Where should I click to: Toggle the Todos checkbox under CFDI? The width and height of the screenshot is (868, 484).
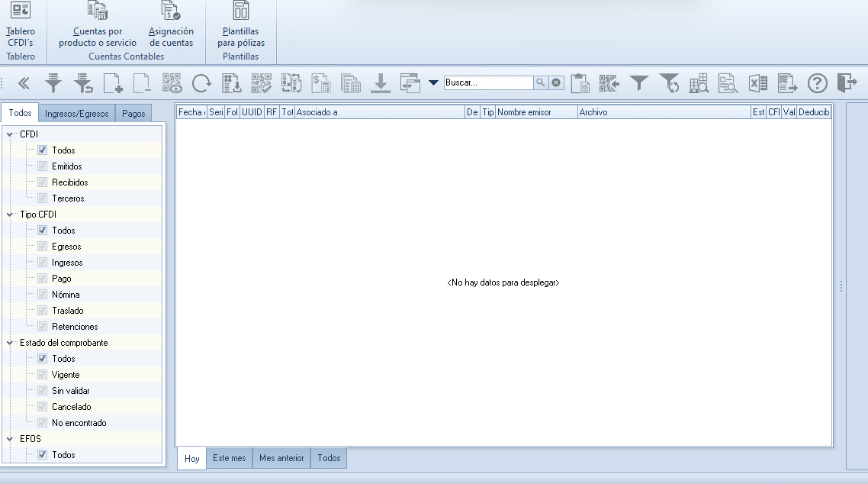pos(43,150)
